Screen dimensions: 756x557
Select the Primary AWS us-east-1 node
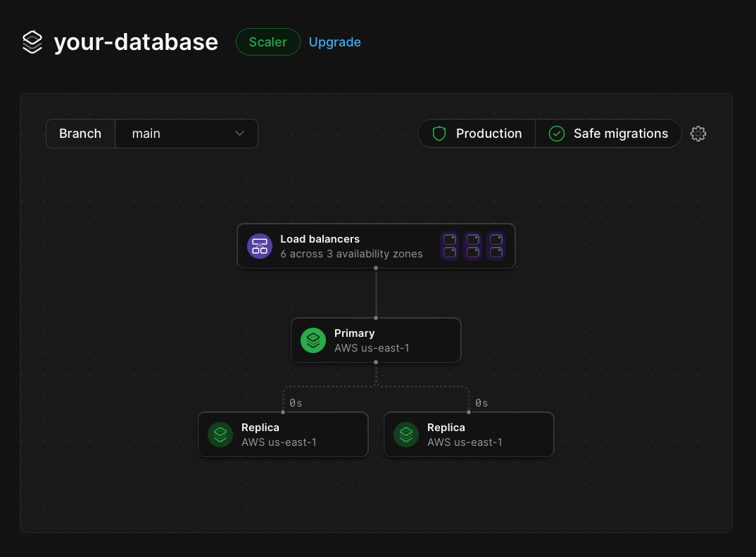pos(376,340)
